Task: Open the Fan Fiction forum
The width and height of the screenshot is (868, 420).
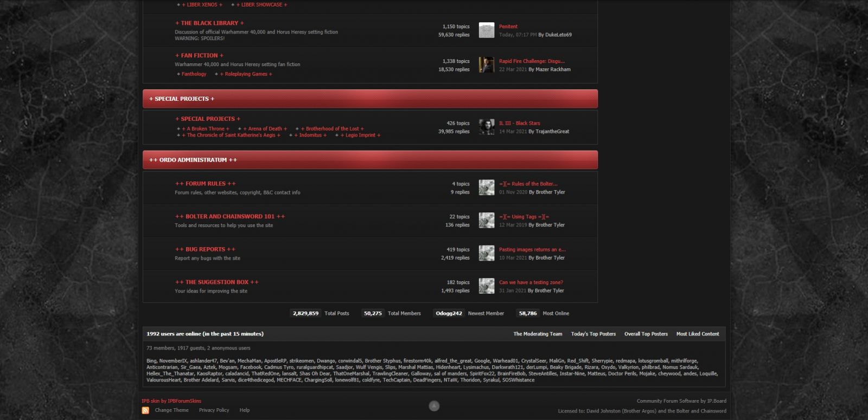Action: 199,55
